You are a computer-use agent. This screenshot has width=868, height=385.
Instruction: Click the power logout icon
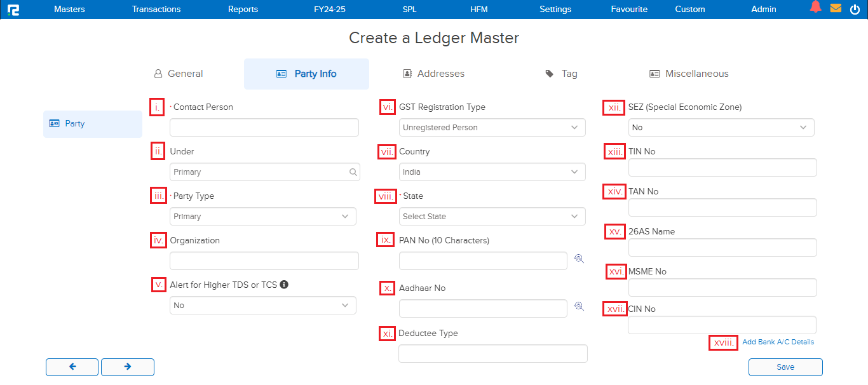click(855, 10)
